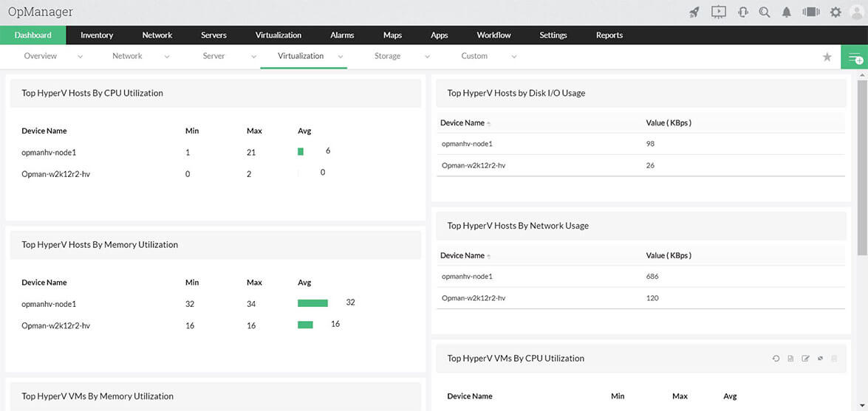Refresh the HyperV VMs CPU widget
This screenshot has width=868, height=411.
[x=776, y=359]
